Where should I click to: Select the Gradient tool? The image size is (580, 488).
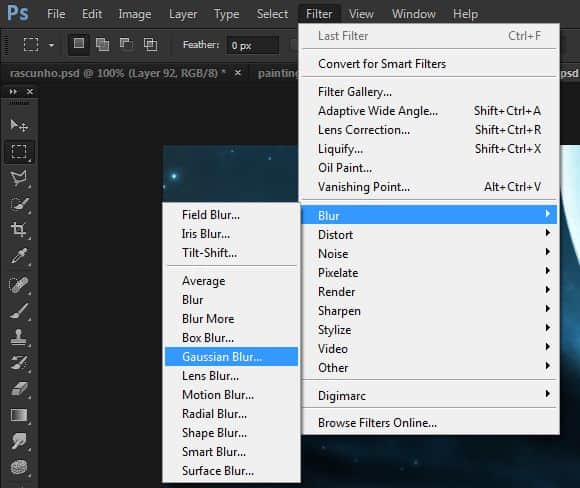18,415
